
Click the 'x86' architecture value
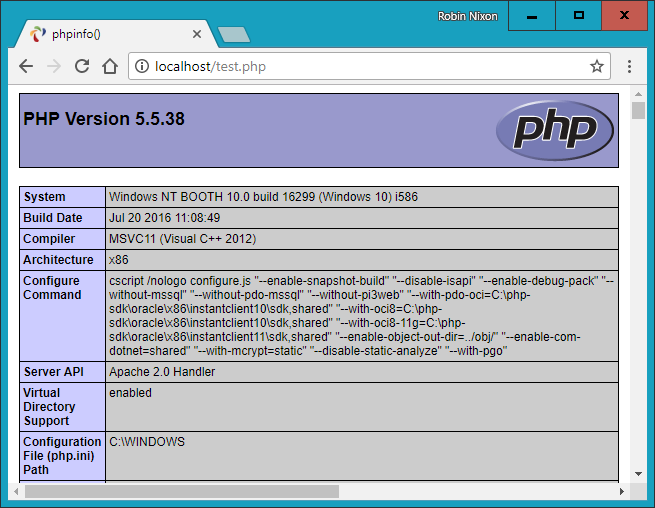(x=119, y=259)
